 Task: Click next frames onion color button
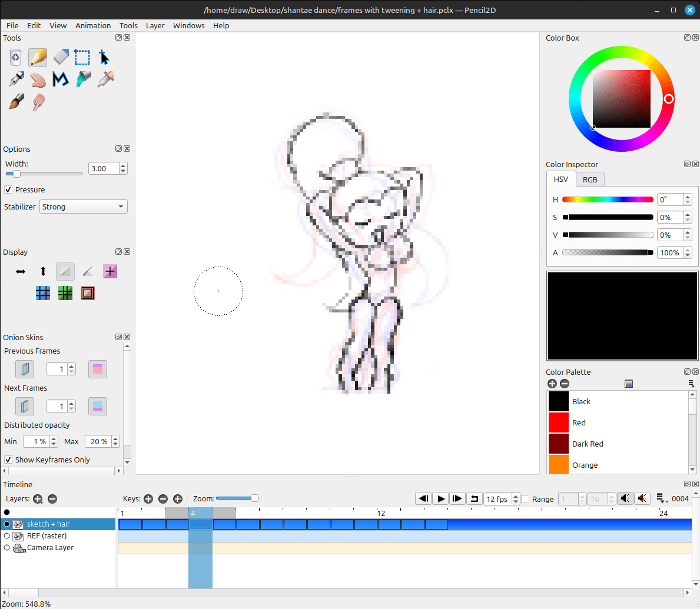[x=98, y=406]
